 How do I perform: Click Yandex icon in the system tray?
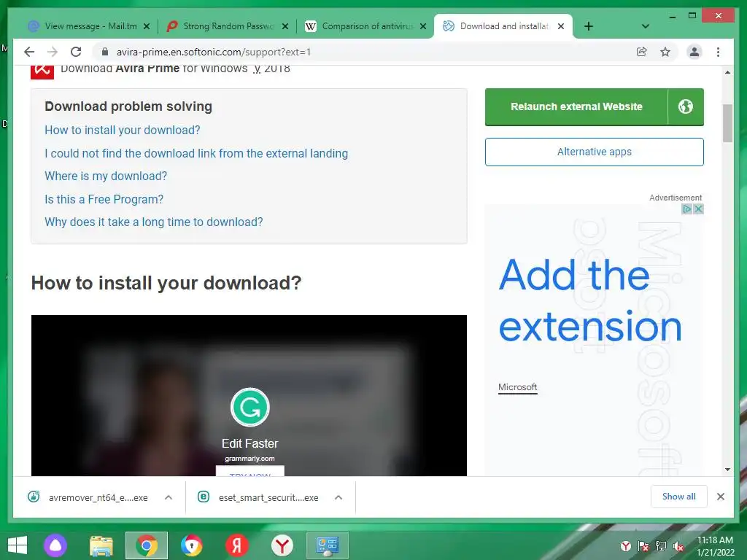pyautogui.click(x=626, y=546)
